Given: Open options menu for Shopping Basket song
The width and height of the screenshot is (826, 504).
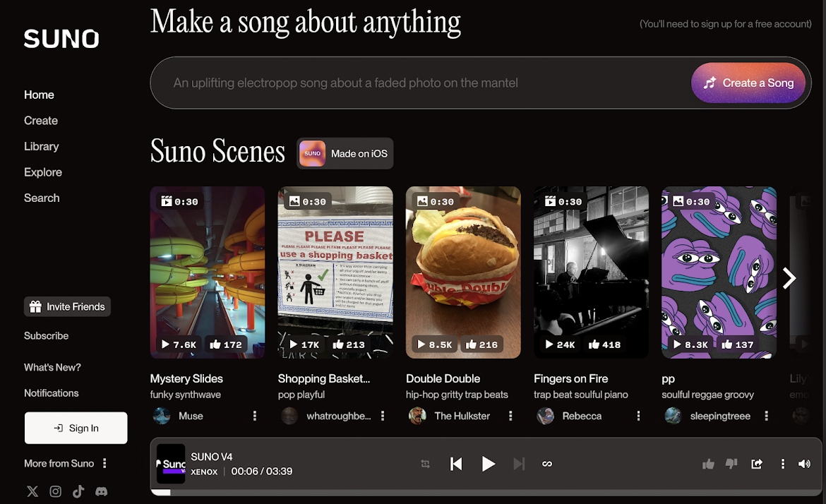Looking at the screenshot, I should tap(383, 416).
